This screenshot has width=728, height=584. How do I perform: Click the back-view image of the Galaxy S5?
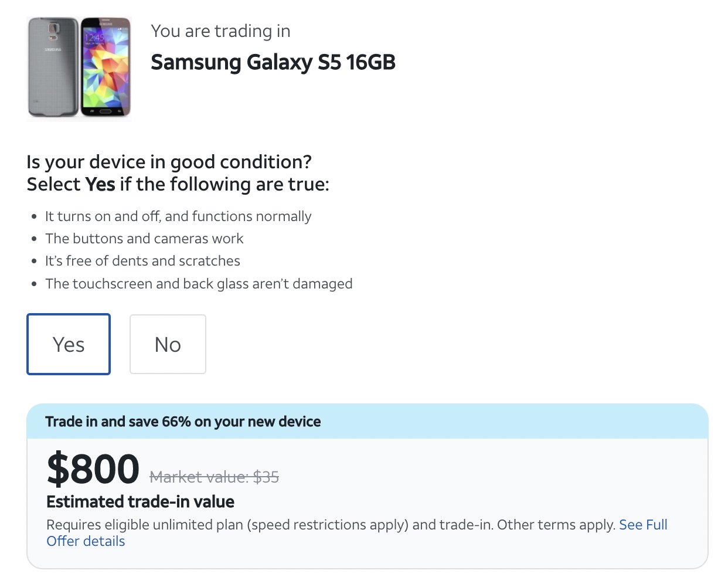click(53, 67)
